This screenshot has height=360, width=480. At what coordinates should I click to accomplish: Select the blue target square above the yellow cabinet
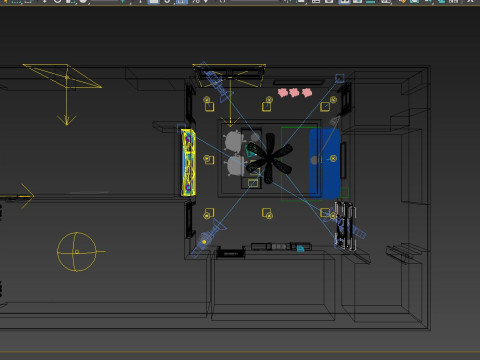point(181,128)
